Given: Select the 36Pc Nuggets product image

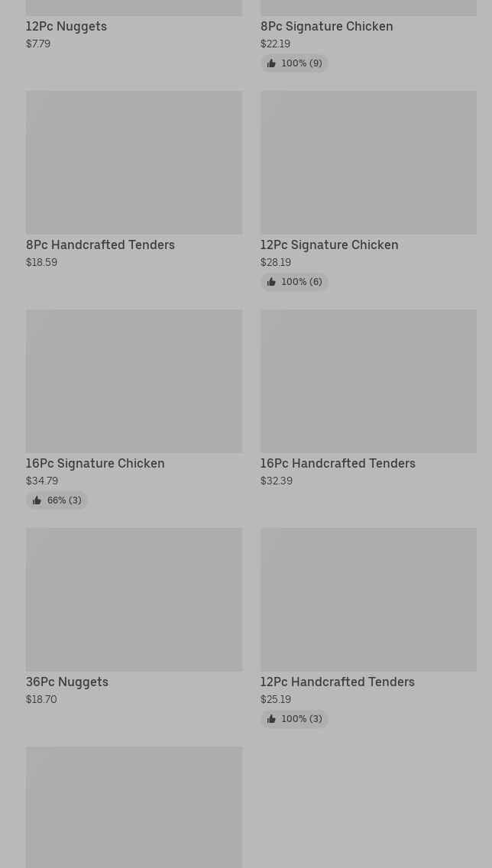Looking at the screenshot, I should (134, 600).
